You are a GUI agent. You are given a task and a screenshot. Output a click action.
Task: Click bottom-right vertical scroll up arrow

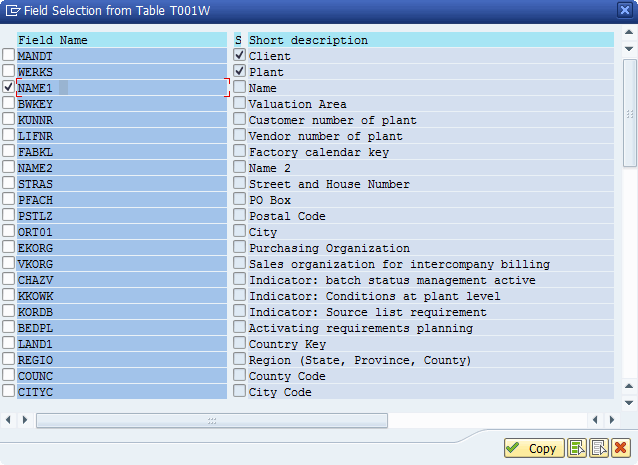tap(629, 386)
